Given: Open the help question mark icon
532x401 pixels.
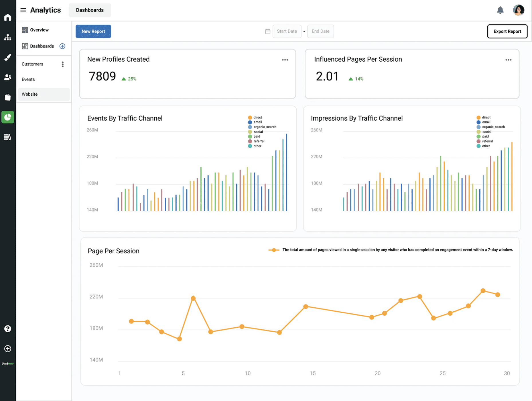Looking at the screenshot, I should 7,329.
